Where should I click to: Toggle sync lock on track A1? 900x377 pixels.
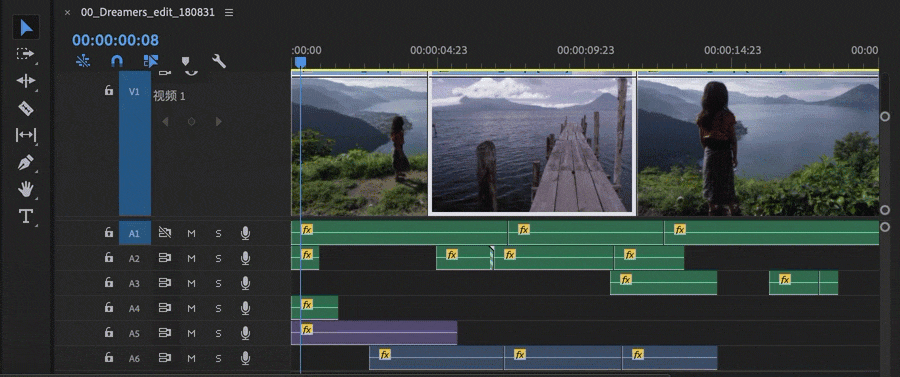tap(165, 233)
